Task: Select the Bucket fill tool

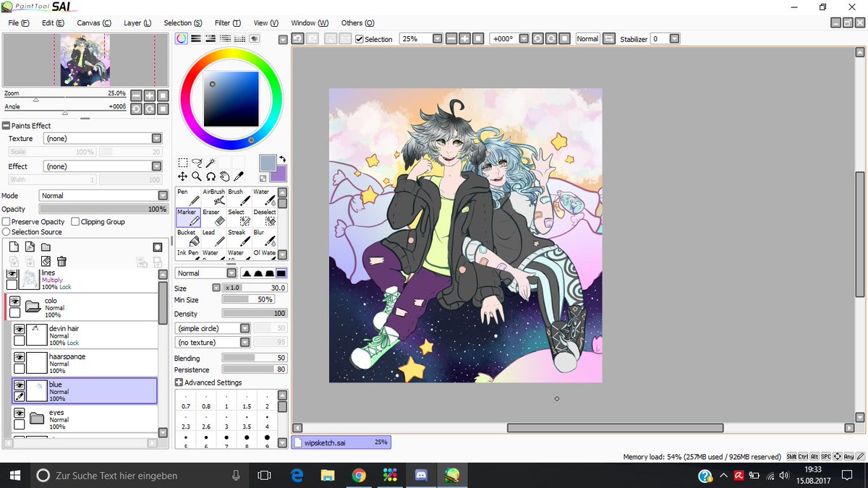Action: pyautogui.click(x=188, y=237)
